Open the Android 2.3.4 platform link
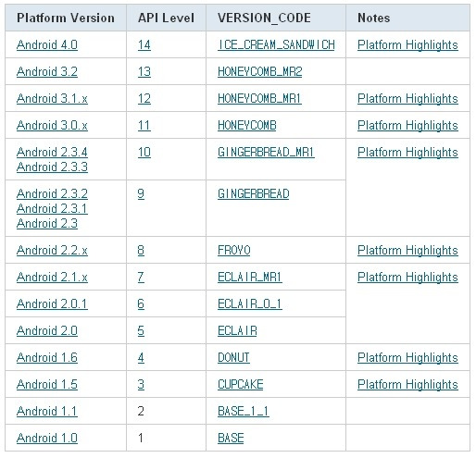 [52, 152]
